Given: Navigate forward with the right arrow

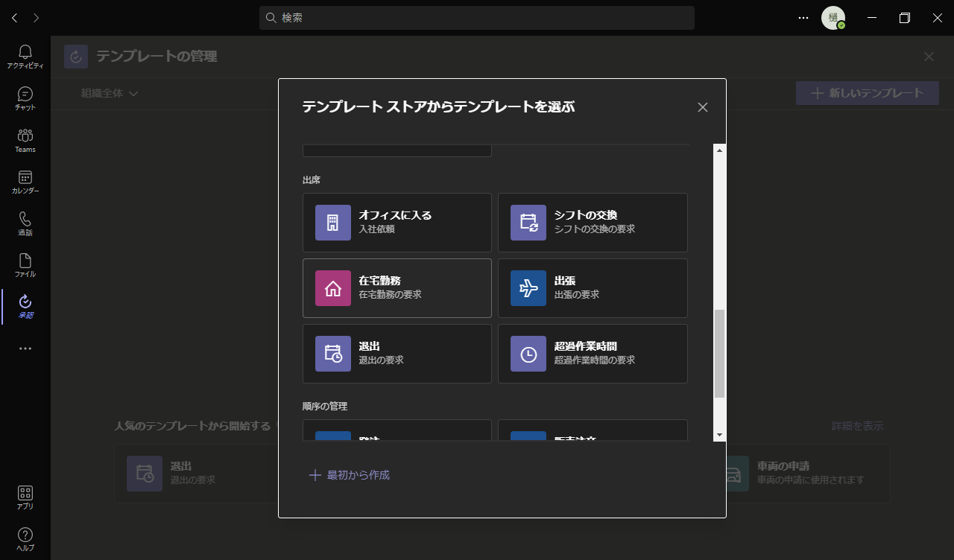Looking at the screenshot, I should tap(37, 18).
